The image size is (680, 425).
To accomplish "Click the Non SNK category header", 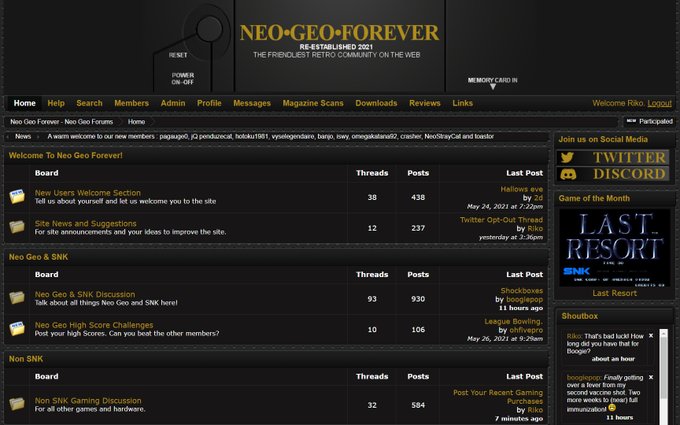I will [26, 359].
